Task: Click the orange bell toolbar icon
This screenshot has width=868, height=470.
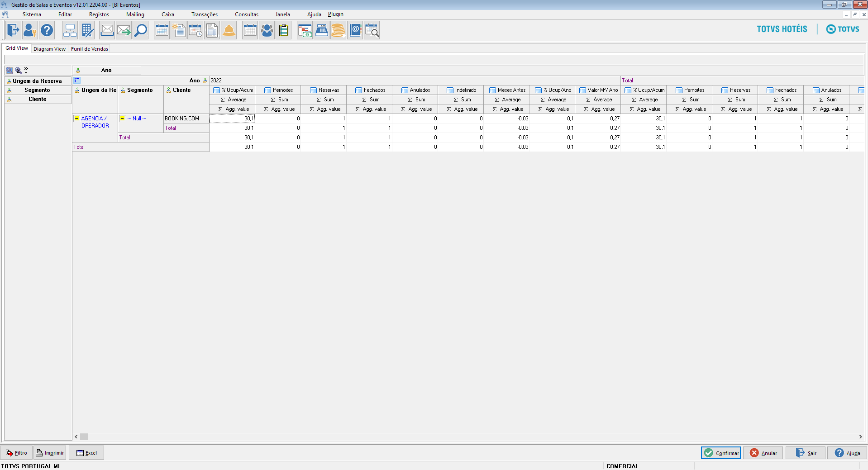Action: pos(229,30)
